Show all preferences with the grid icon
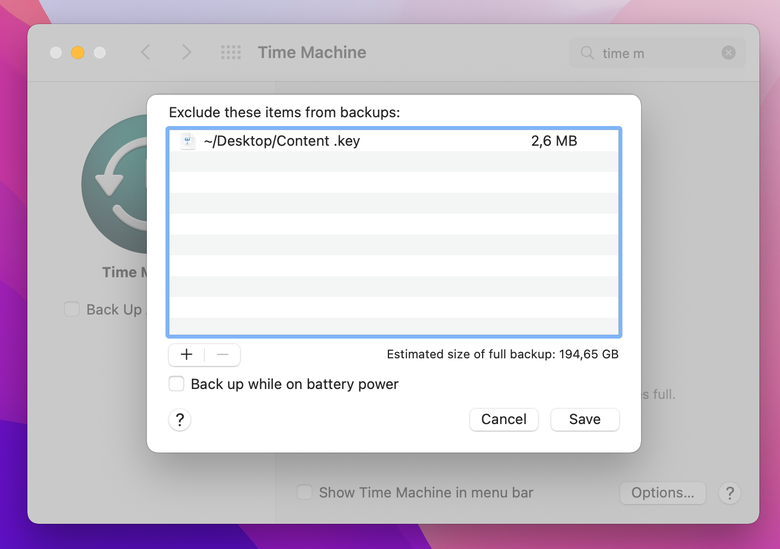This screenshot has width=780, height=549. pyautogui.click(x=231, y=52)
